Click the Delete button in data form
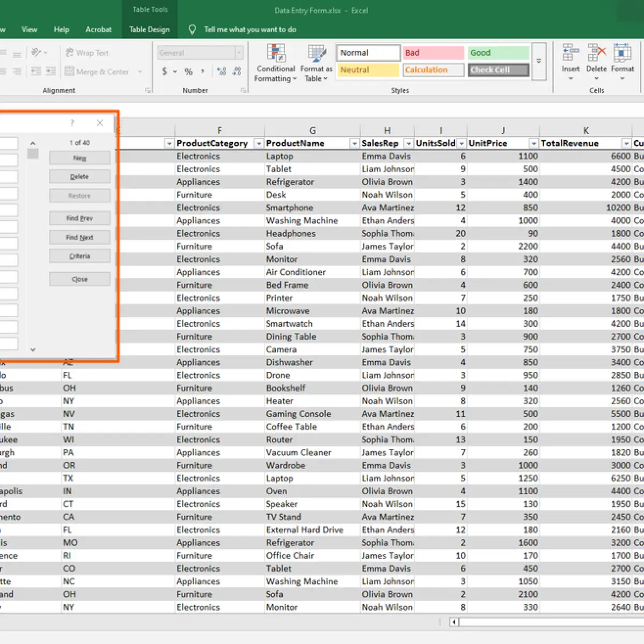The width and height of the screenshot is (644, 644). [79, 177]
